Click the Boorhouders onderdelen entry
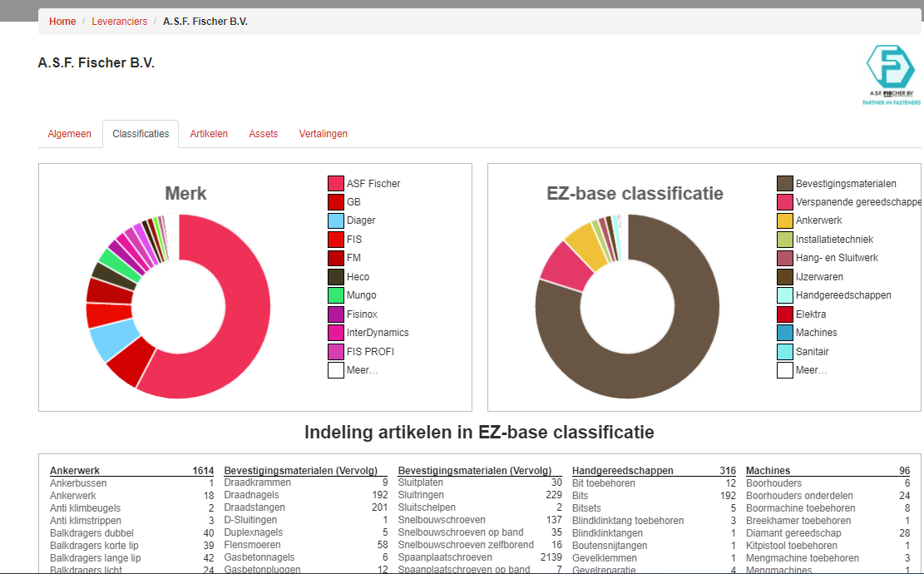The height and width of the screenshot is (574, 924). coord(828,496)
